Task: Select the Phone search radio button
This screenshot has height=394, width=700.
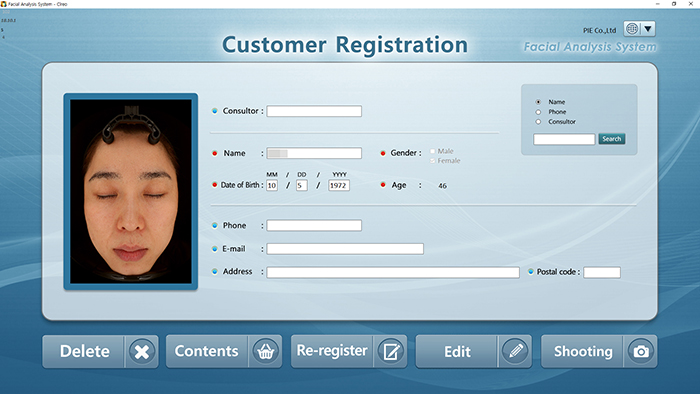Action: coord(538,112)
